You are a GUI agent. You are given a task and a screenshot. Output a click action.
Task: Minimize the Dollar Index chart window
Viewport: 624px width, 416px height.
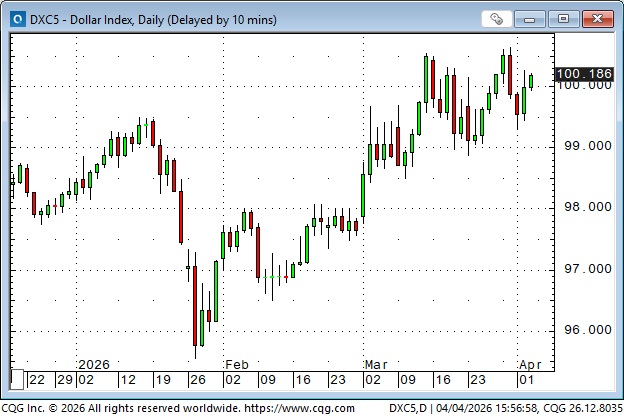[537, 18]
